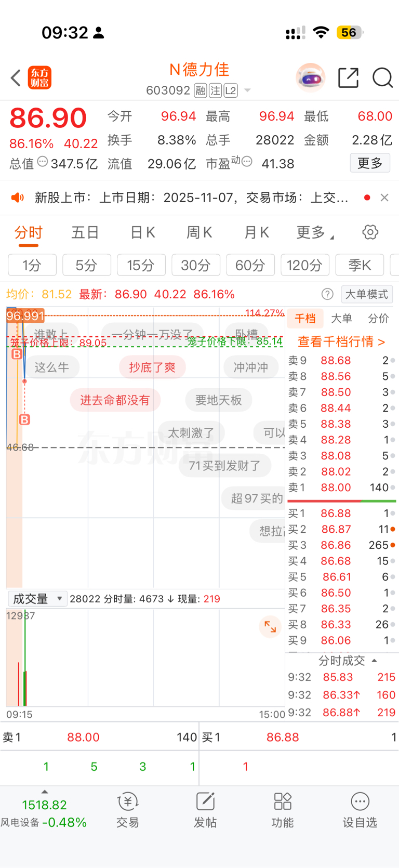Switch to the 五日 tab
Screen dimensions: 399x868
click(x=85, y=232)
